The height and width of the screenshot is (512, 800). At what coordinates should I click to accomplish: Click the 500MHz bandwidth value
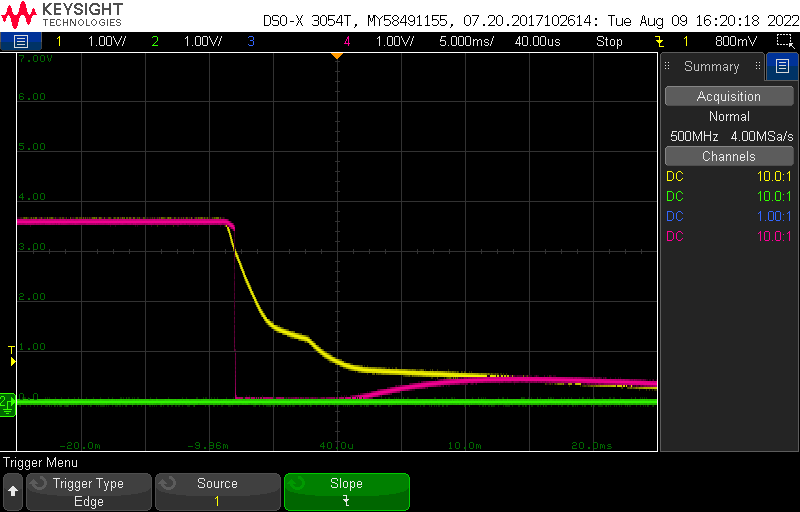[x=694, y=137]
